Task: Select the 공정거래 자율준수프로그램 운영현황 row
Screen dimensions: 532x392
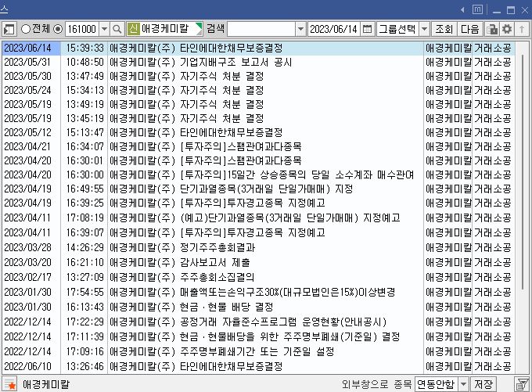Action: point(258,322)
